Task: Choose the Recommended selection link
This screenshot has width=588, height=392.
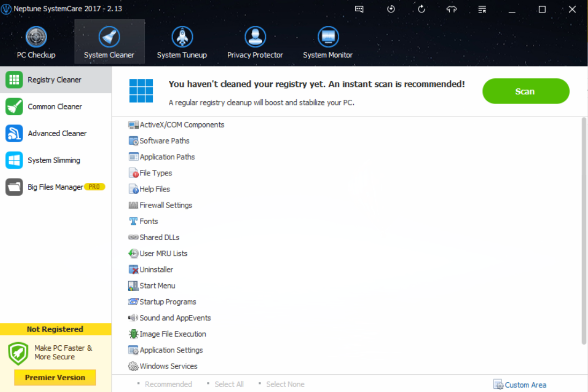Action: pos(168,384)
